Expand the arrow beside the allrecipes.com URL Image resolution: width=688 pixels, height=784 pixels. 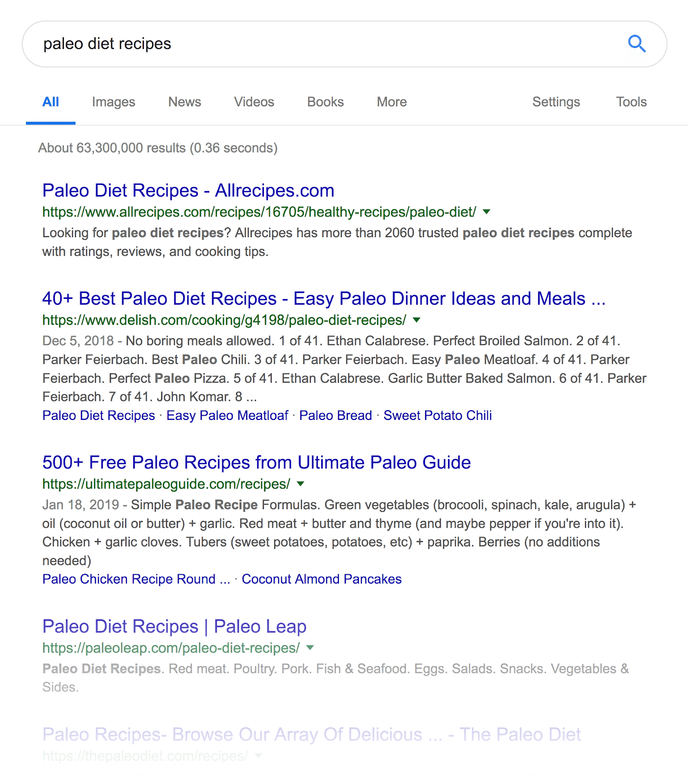pyautogui.click(x=486, y=212)
